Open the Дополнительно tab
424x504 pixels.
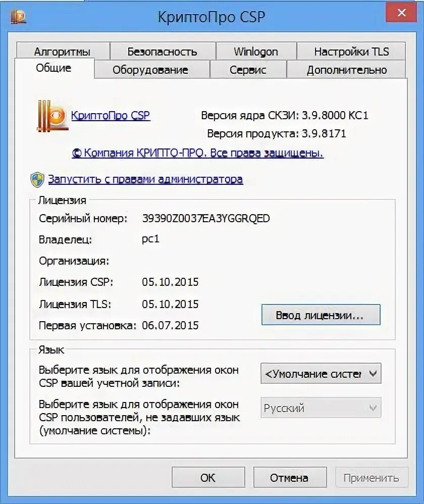(x=347, y=69)
